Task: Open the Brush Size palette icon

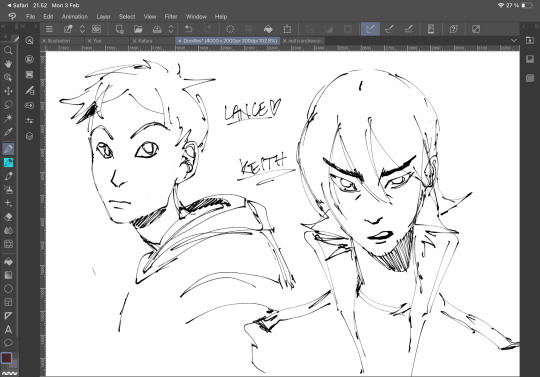Action: [30, 90]
